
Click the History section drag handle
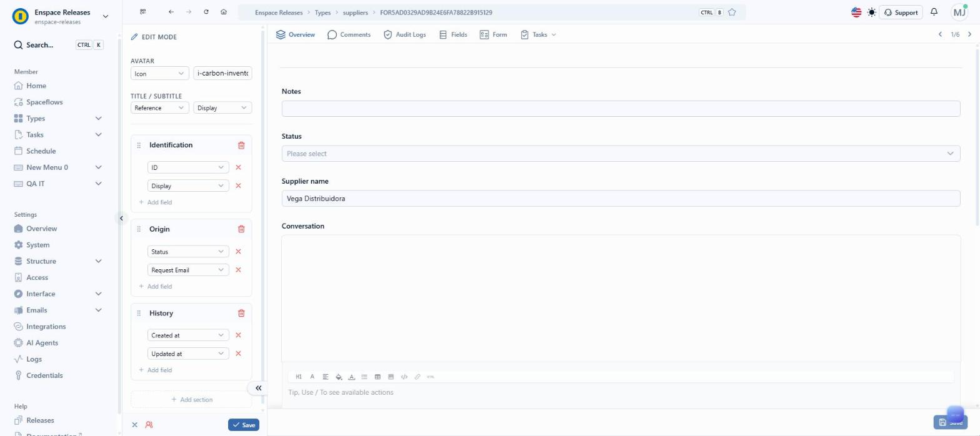139,314
